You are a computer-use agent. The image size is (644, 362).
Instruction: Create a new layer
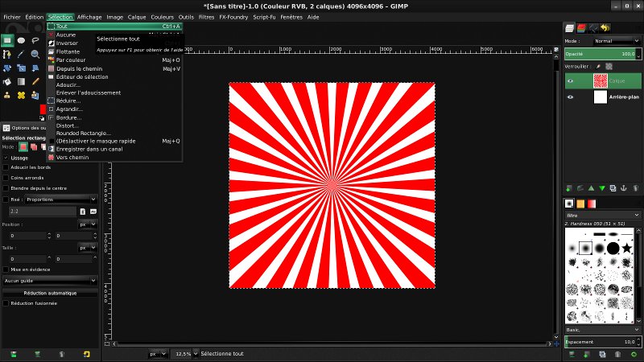point(569,188)
